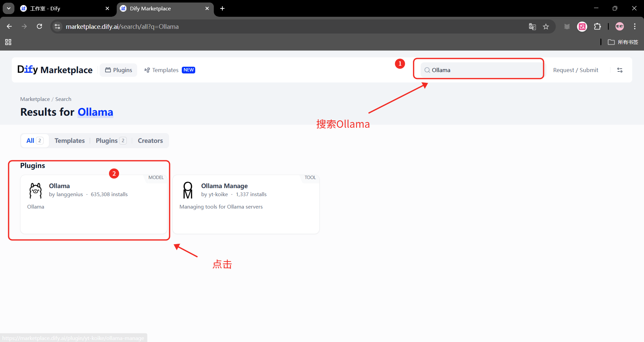Viewport: 644px width, 342px height.
Task: Click the search magnifier icon
Action: coord(427,70)
